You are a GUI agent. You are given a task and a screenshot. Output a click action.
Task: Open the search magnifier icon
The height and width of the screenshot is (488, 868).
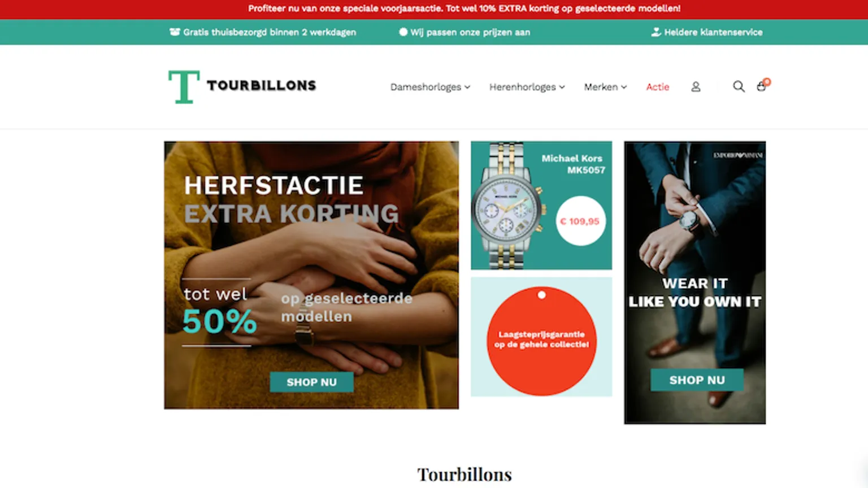[739, 86]
